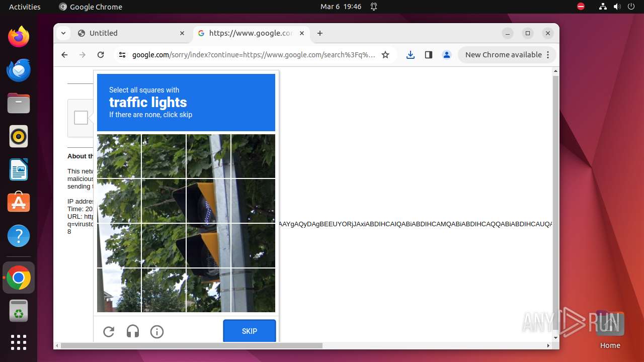Open site information icon in address bar
This screenshot has height=362, width=644.
[122, 55]
